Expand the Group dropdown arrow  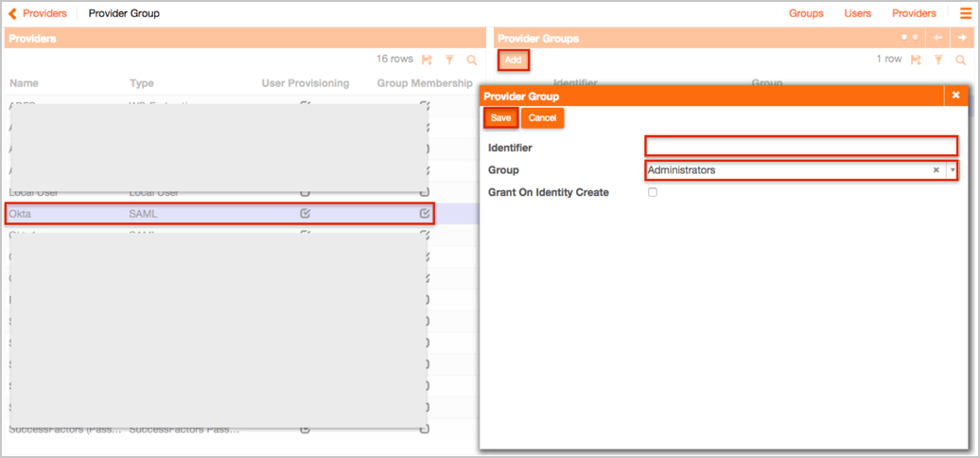point(953,170)
